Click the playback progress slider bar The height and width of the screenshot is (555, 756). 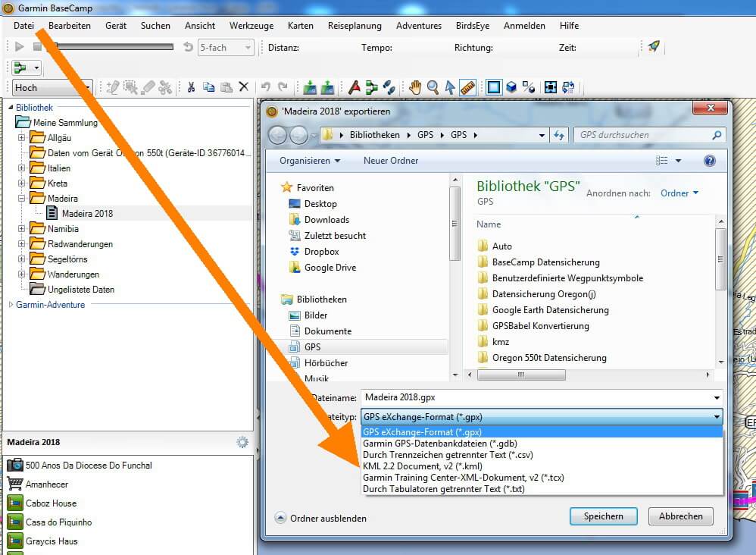pyautogui.click(x=114, y=47)
